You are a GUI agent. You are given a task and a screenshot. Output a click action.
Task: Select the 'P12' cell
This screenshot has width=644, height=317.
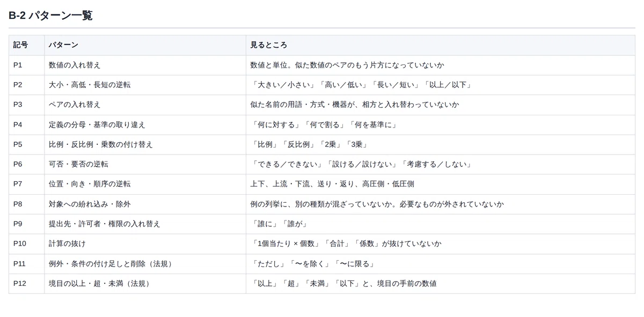[26, 283]
